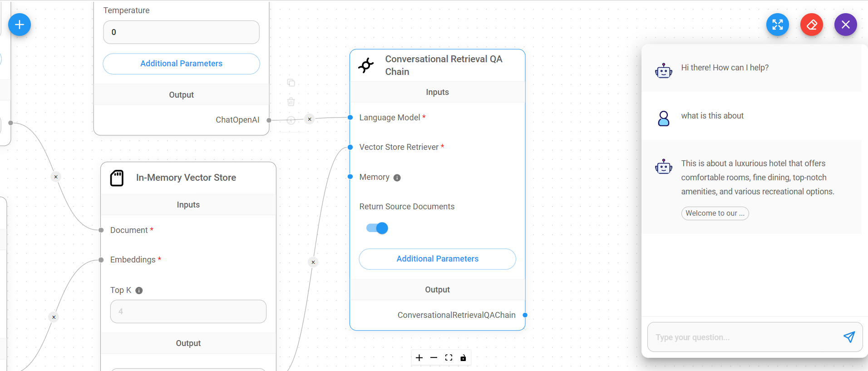The image size is (868, 371).
Task: Zoom in on the canvas
Action: (x=419, y=358)
